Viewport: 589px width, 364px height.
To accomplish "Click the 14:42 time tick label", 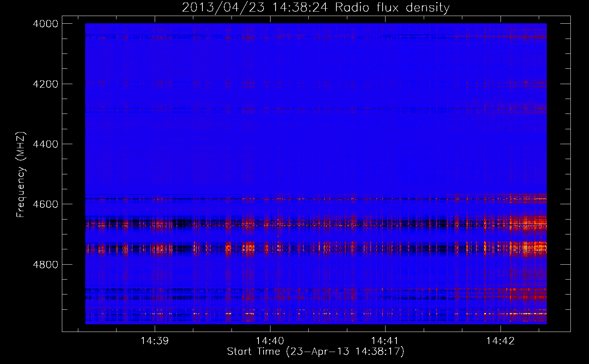I will [500, 341].
